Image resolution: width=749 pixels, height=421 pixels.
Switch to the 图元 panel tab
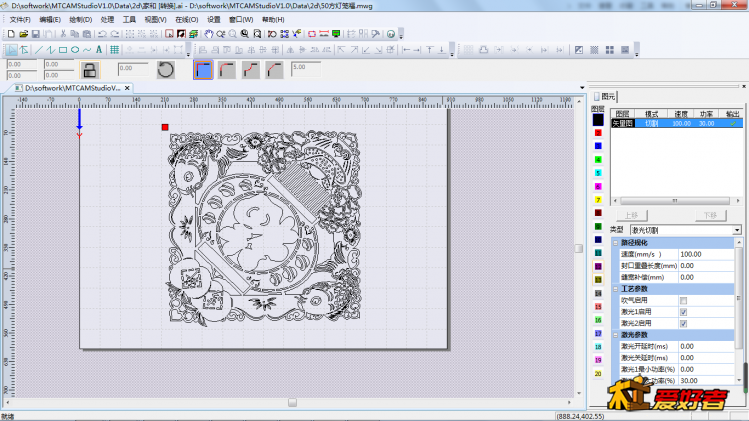[x=605, y=97]
